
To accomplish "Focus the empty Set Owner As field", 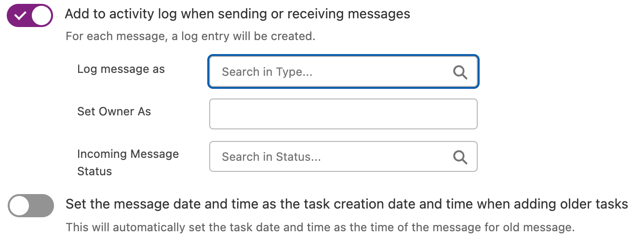I will coord(343,114).
